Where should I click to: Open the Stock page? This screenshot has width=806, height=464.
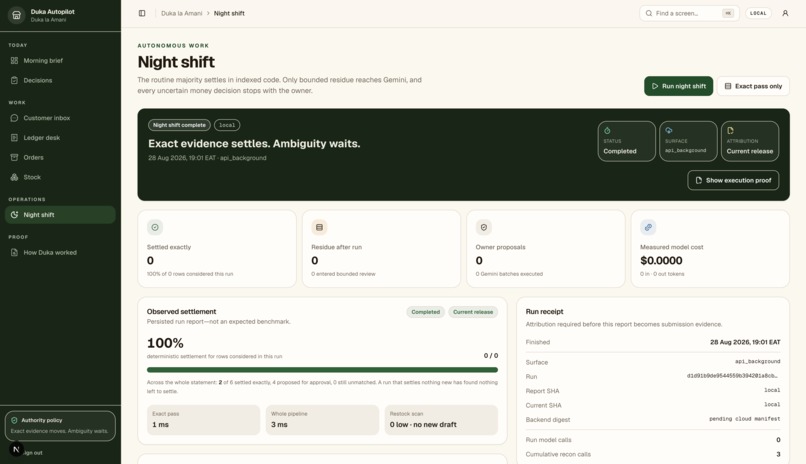60,177
